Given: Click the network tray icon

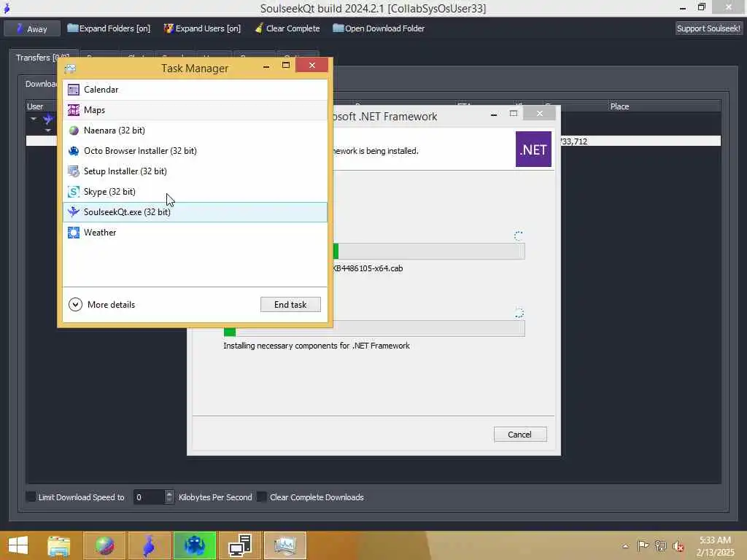Looking at the screenshot, I should [x=660, y=545].
